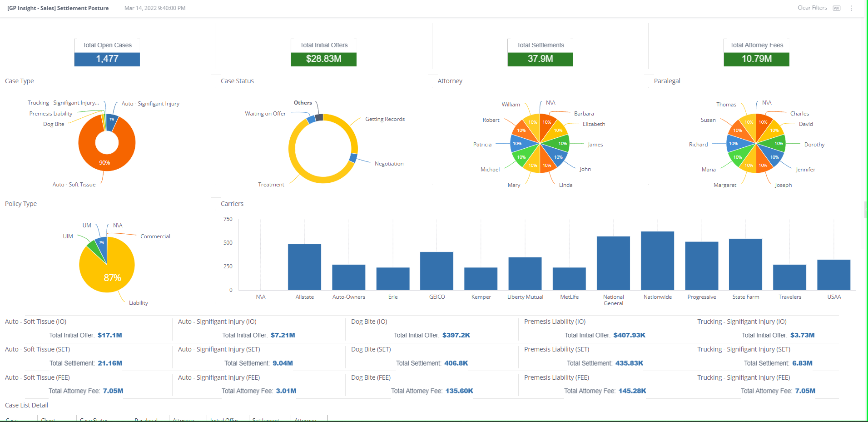Select the Nationwide carrier bar

(x=658, y=261)
